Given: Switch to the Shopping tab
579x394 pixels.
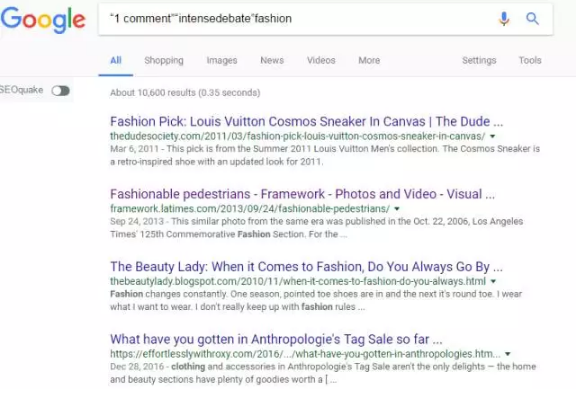Looking at the screenshot, I should pos(164,60).
